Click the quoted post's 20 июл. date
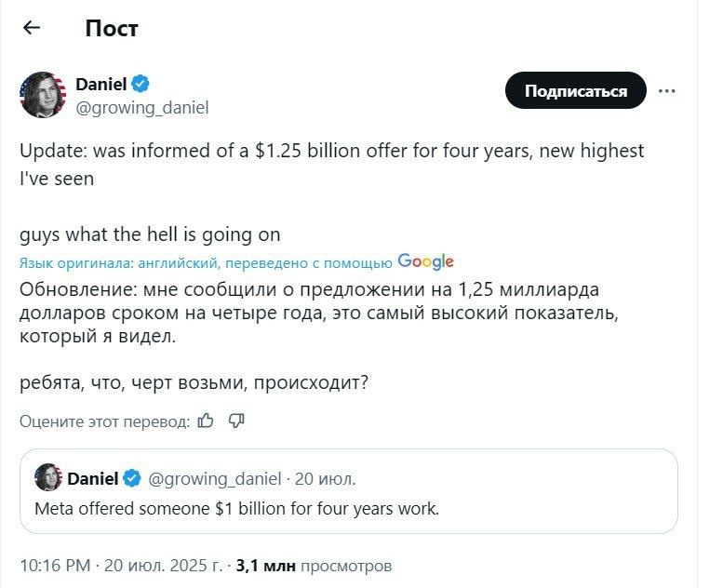The image size is (723, 588). click(325, 479)
